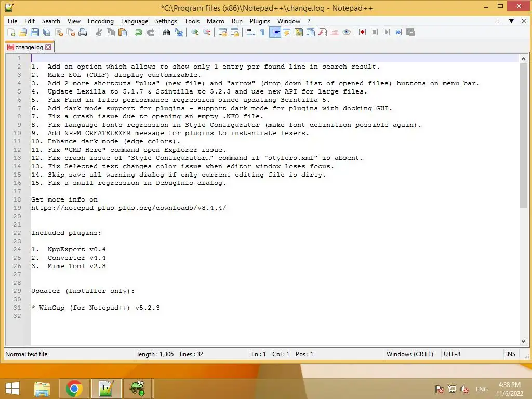Open the Search menu

(51, 21)
